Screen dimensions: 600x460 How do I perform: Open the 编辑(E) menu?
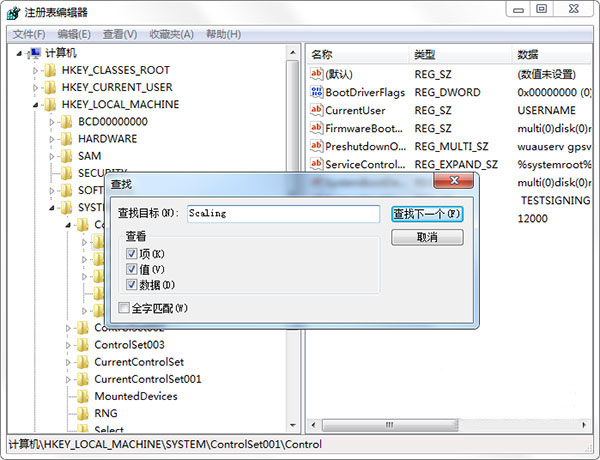click(x=76, y=34)
